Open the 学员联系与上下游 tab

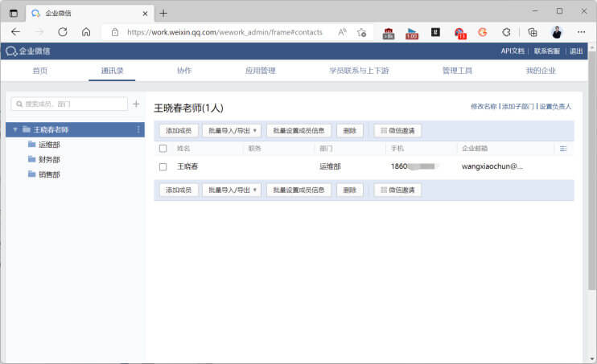pyautogui.click(x=359, y=71)
